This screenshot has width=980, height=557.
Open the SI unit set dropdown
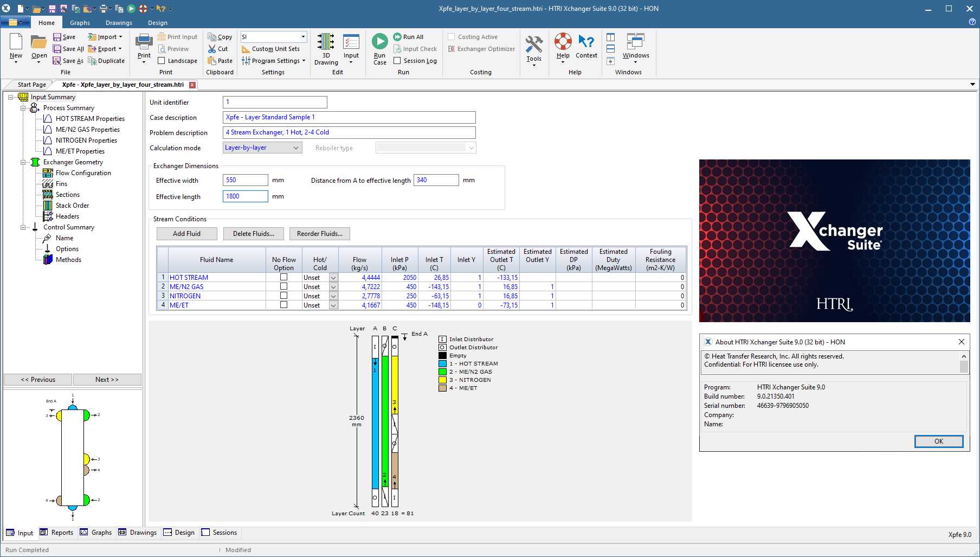[x=303, y=37]
